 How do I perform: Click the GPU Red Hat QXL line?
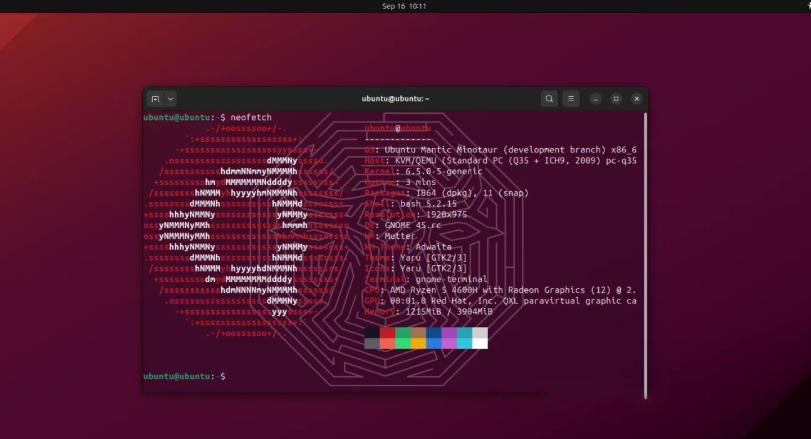tap(500, 301)
